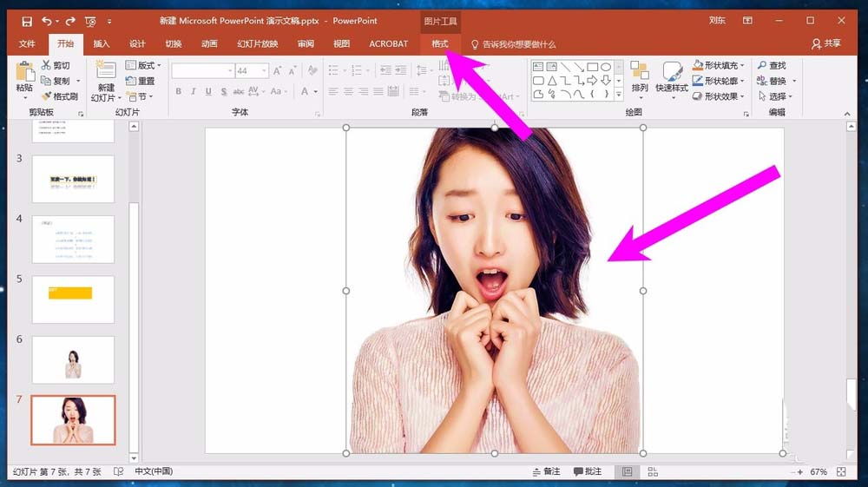Click the Save icon in quick access toolbar
The image size is (868, 487).
(x=26, y=21)
